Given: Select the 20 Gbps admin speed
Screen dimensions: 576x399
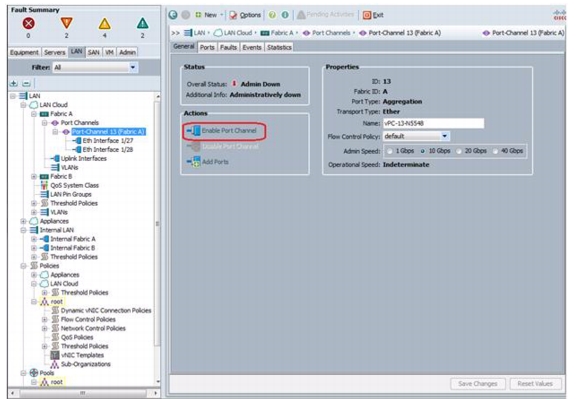Looking at the screenshot, I should point(459,151).
